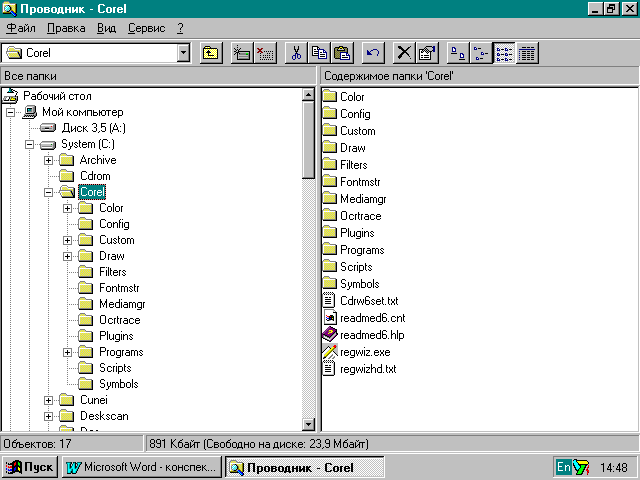Select Диск 3,5 (A:) in tree
The width and height of the screenshot is (640, 480).
click(x=93, y=128)
